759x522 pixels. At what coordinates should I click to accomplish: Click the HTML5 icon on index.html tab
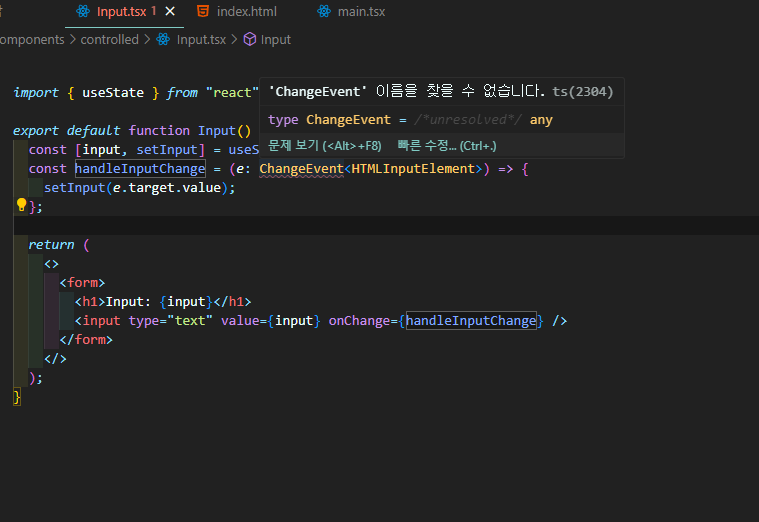[x=203, y=12]
